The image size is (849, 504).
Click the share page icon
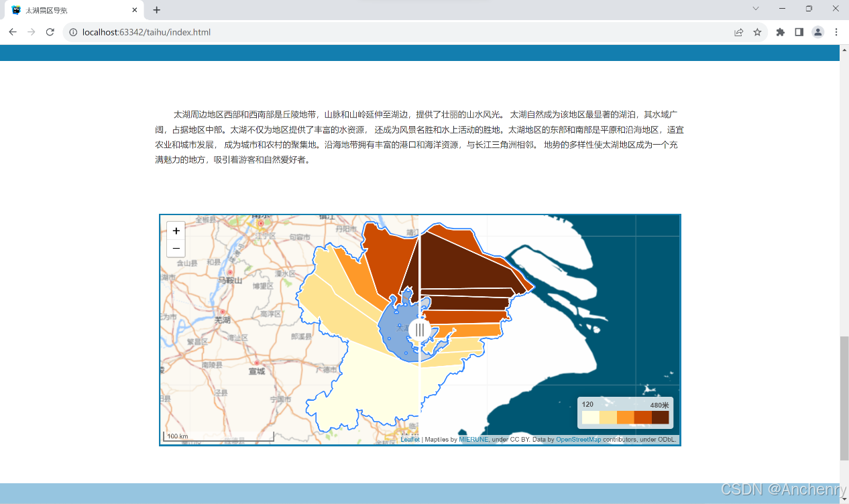click(x=738, y=31)
